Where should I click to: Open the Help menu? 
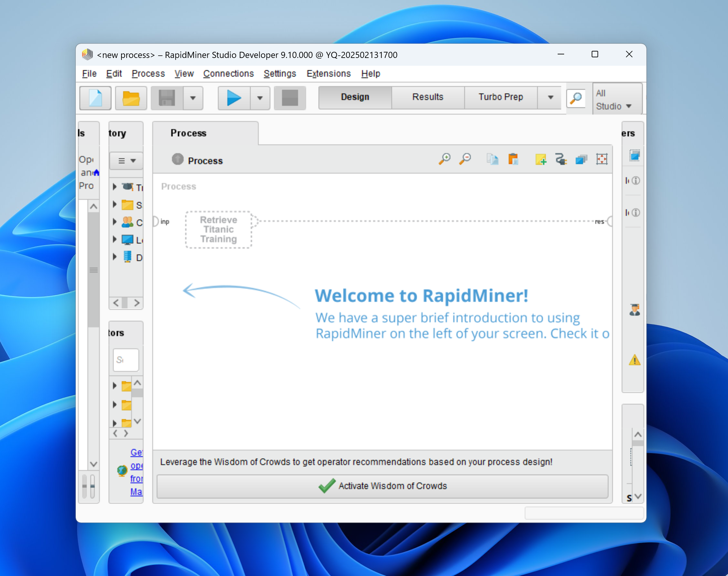(x=370, y=73)
